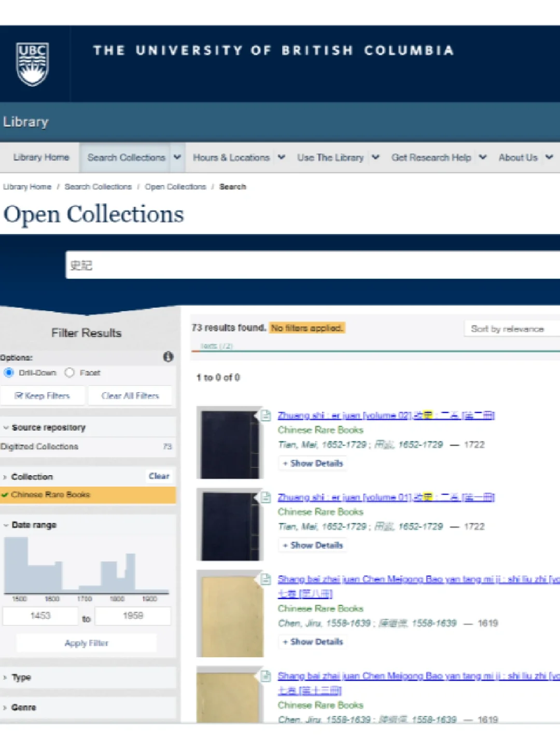Open the Options info icon

tap(168, 357)
